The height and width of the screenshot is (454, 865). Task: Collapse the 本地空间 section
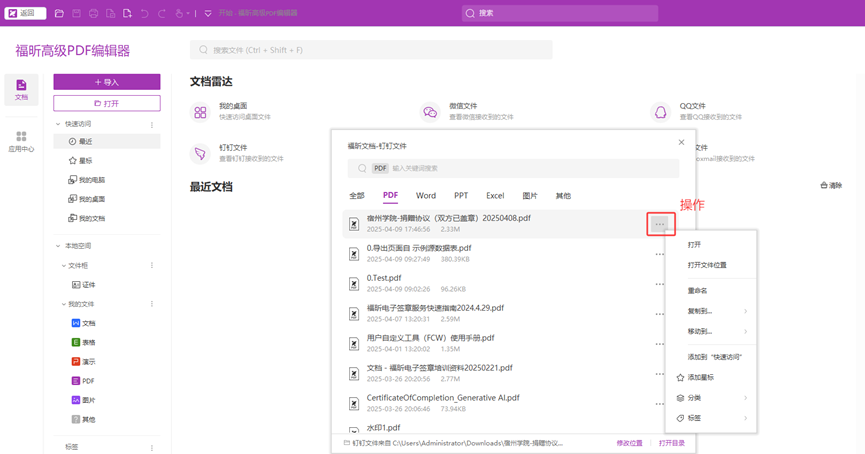pos(58,246)
